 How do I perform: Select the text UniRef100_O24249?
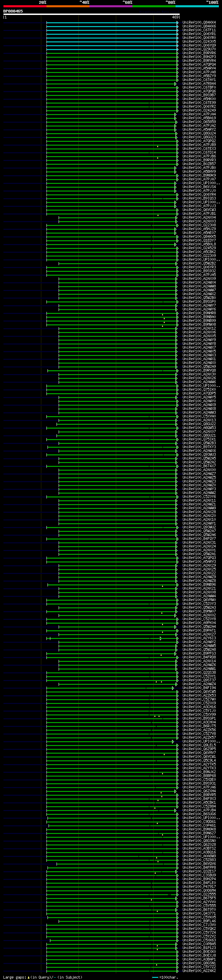[199, 110]
